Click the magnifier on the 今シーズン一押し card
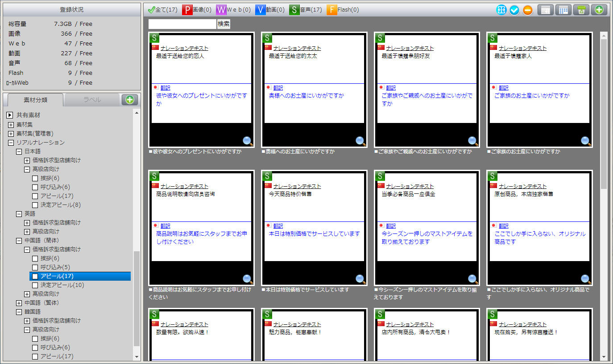The height and width of the screenshot is (364, 613). click(474, 279)
